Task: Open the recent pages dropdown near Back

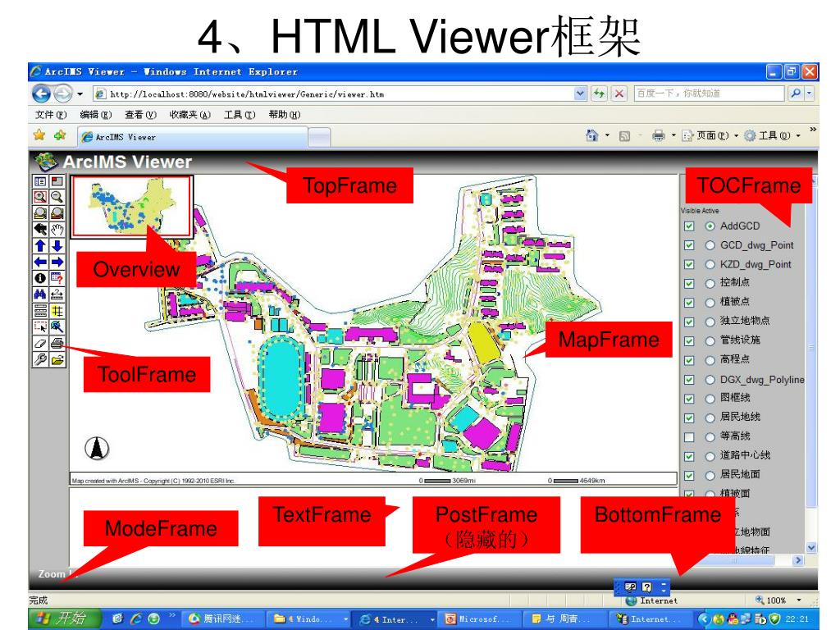Action: click(80, 94)
